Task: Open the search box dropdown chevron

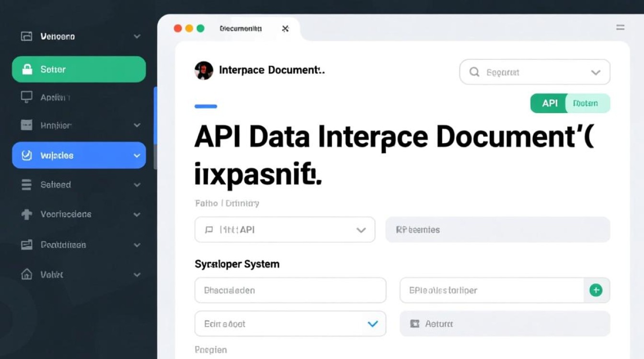Action: pyautogui.click(x=596, y=73)
